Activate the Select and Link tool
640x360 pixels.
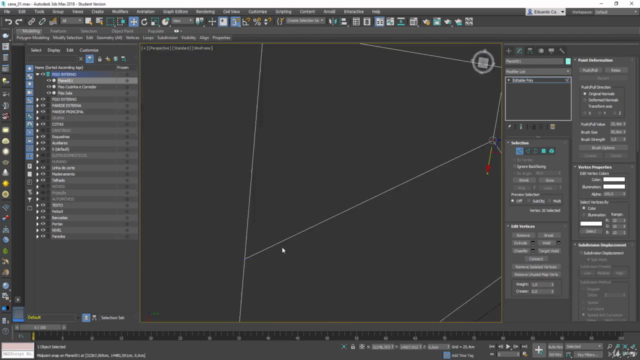coord(31,22)
